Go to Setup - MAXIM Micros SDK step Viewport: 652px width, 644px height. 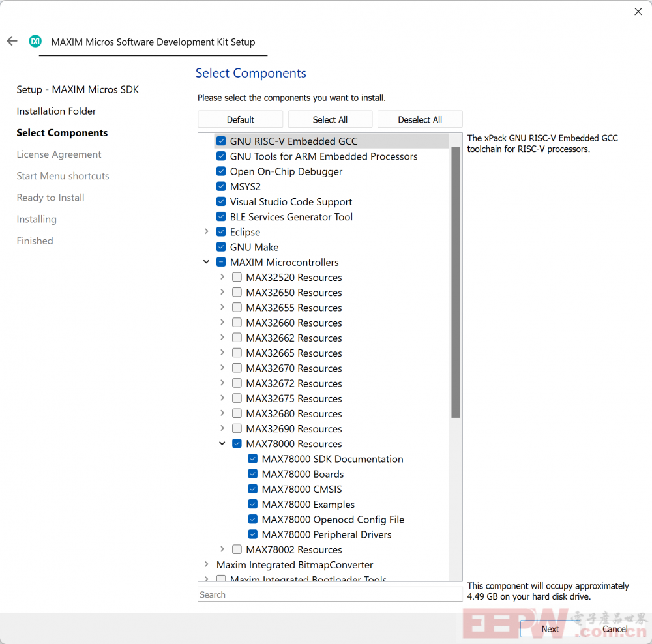(x=78, y=89)
